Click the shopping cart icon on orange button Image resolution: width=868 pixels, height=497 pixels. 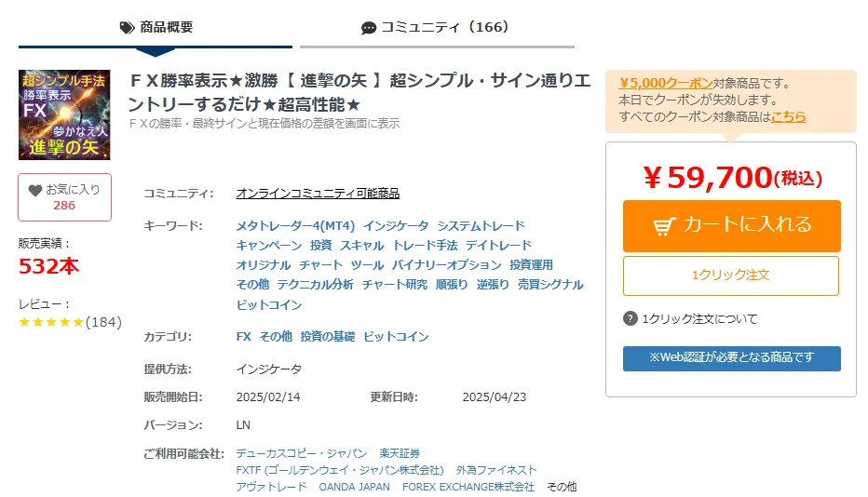pos(664,226)
